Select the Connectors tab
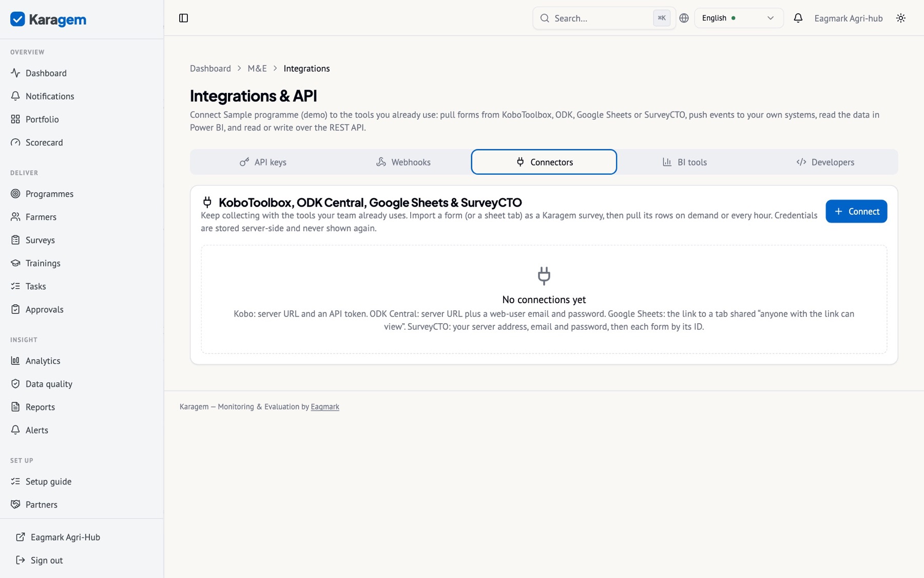This screenshot has width=924, height=578. 544,162
